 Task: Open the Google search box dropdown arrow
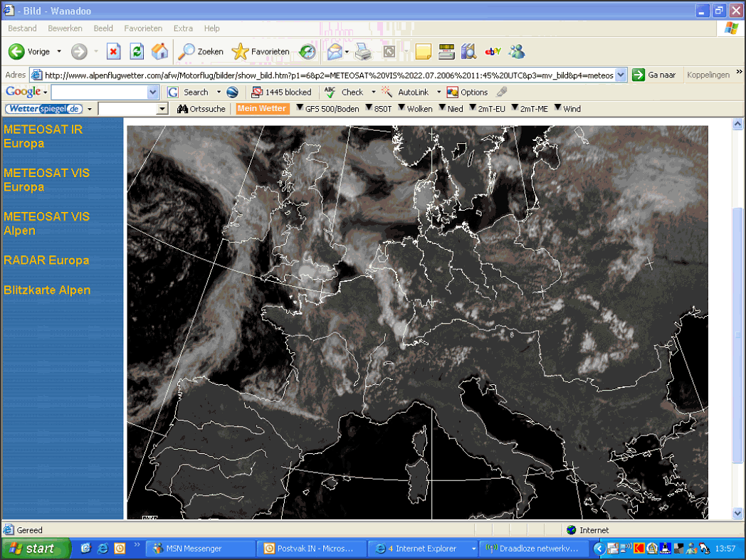click(152, 93)
